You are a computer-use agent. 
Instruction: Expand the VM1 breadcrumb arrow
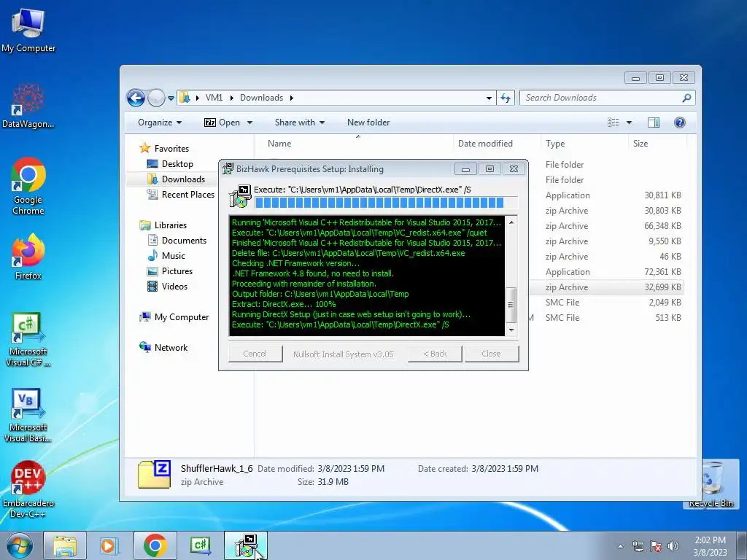click(231, 98)
